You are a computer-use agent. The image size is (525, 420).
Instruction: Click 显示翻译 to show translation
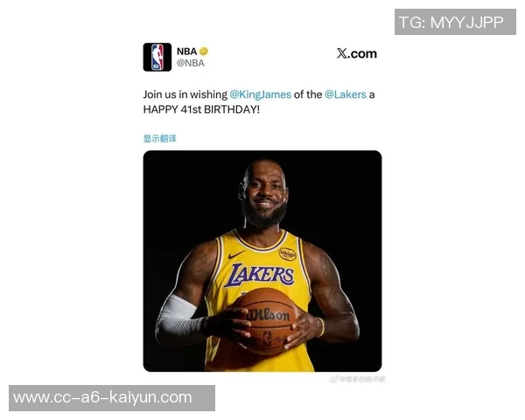click(x=160, y=138)
